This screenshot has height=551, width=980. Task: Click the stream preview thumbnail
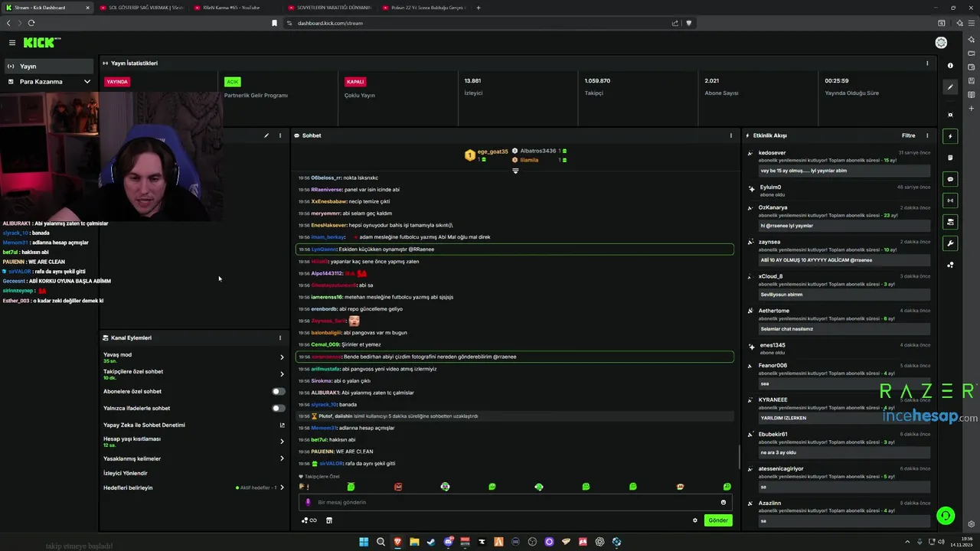[112, 157]
